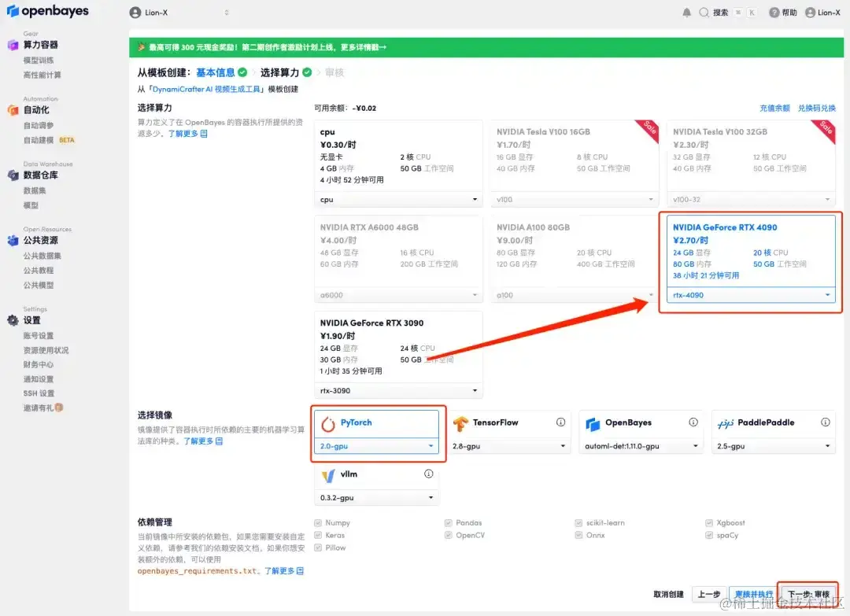
Task: Go back to the 基本信息 step
Action: (x=215, y=72)
